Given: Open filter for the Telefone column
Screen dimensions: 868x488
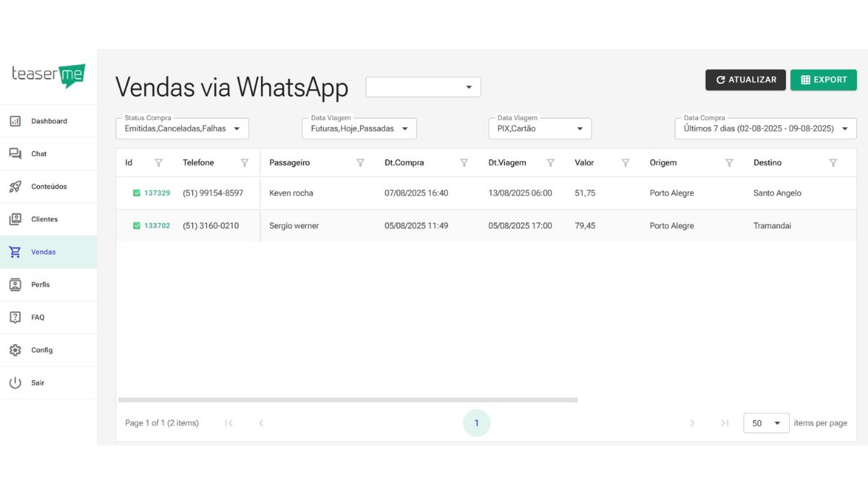Looking at the screenshot, I should [244, 163].
